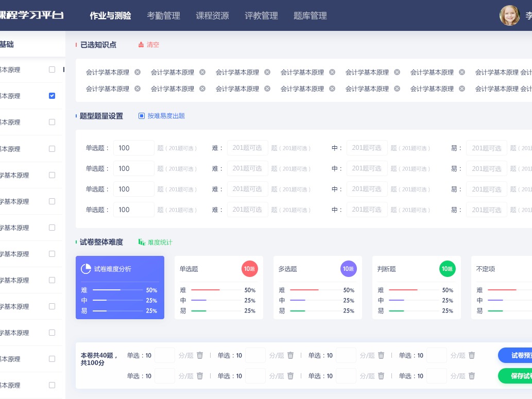Uncheck the selected knowledge point checkbox in sidebar
The width and height of the screenshot is (532, 399).
click(x=52, y=96)
